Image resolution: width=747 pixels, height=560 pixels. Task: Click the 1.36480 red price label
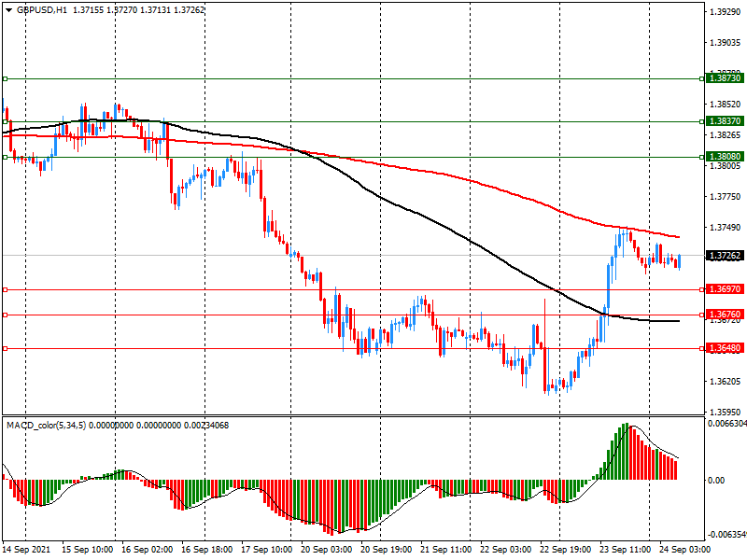tap(725, 348)
